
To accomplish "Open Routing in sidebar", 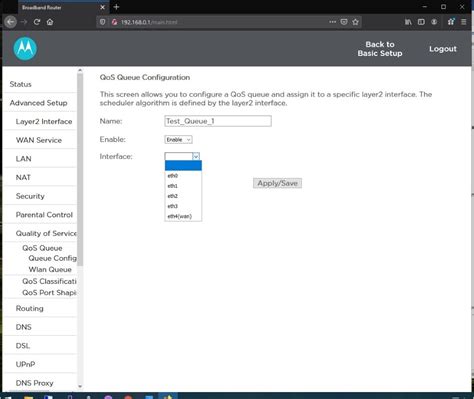I will 29,309.
